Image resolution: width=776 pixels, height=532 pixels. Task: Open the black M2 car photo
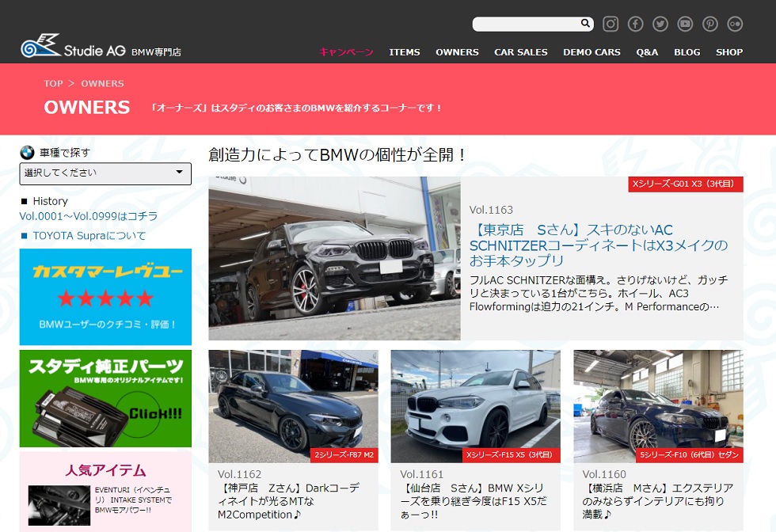point(294,406)
